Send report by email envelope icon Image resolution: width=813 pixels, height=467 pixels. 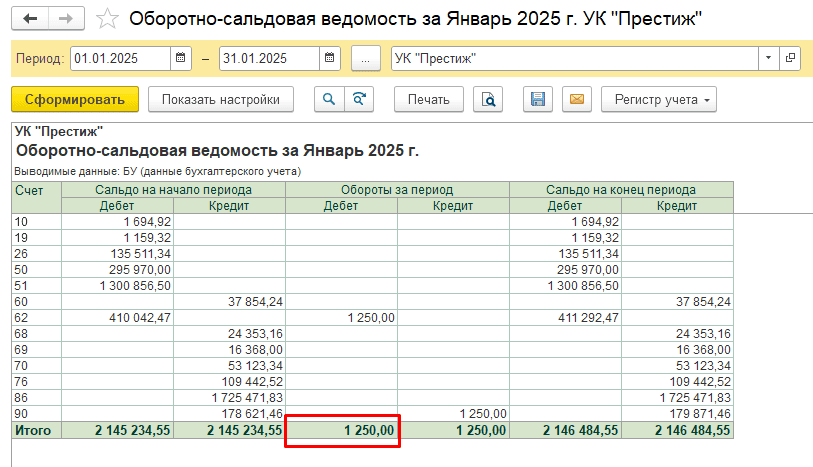576,99
